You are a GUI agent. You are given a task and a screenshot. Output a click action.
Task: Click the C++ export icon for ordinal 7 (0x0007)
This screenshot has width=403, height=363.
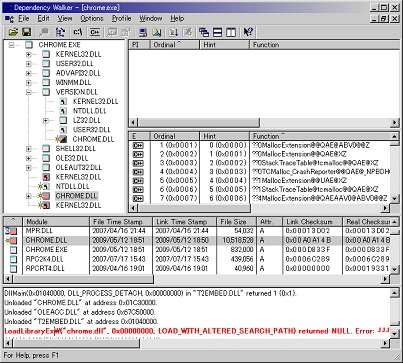click(138, 198)
